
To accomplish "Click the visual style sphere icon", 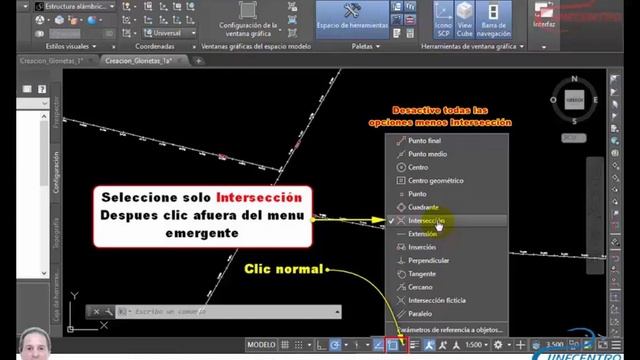I will [x=92, y=20].
